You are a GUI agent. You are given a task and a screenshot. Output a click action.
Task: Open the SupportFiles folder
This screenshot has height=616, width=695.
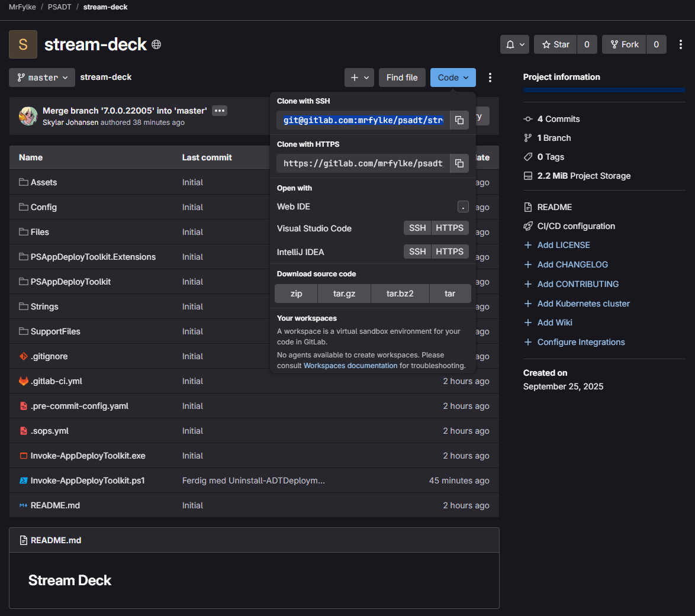click(56, 331)
